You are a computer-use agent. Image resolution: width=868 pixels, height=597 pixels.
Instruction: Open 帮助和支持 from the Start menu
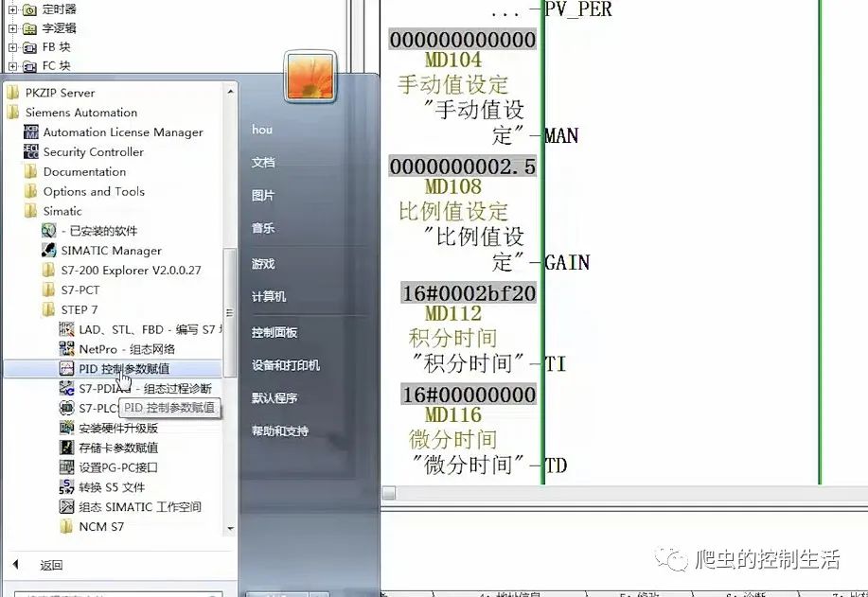277,431
